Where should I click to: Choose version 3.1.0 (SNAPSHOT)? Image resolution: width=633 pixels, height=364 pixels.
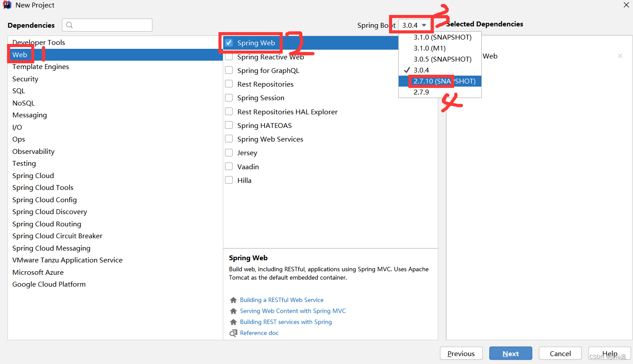[440, 37]
